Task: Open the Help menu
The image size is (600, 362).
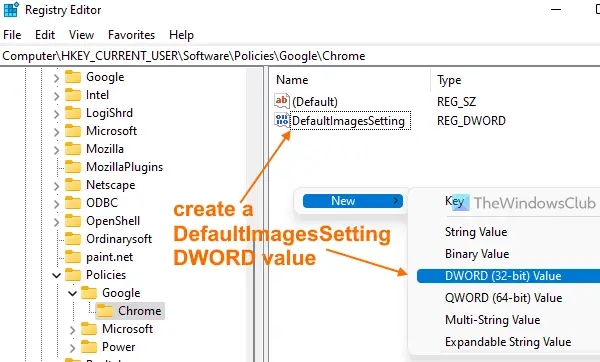Action: coord(181,35)
